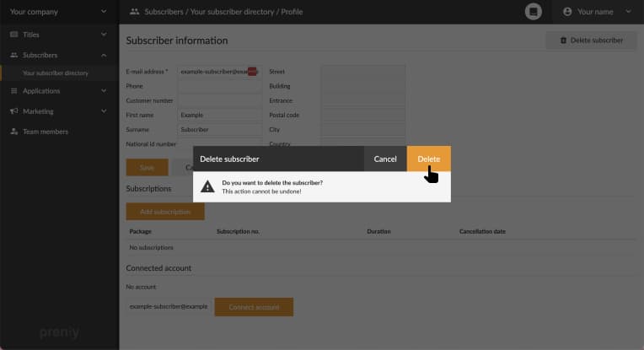Click the Entrance input field
The height and width of the screenshot is (350, 644).
pos(363,100)
